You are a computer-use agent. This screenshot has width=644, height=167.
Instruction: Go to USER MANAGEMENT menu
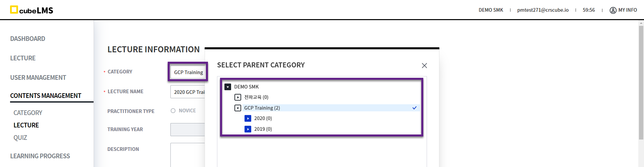click(38, 77)
